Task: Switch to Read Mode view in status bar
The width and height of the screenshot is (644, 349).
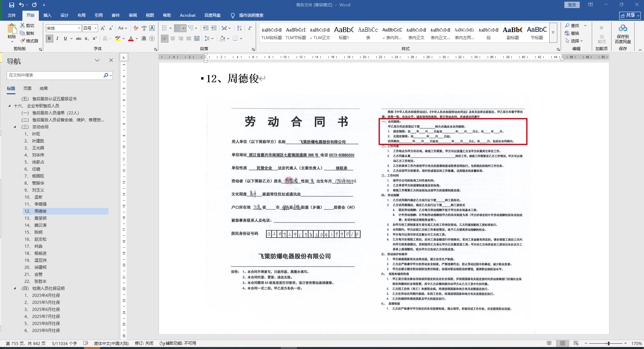Action: [x=549, y=343]
